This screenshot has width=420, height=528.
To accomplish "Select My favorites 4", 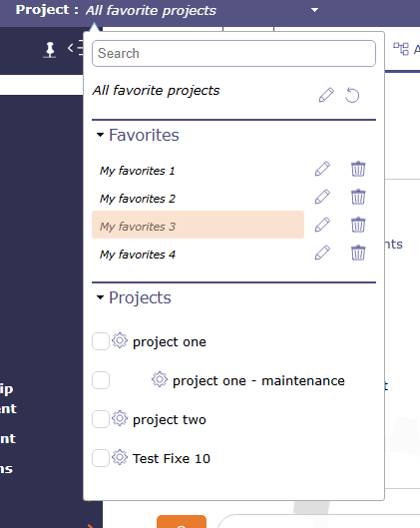I will [138, 255].
